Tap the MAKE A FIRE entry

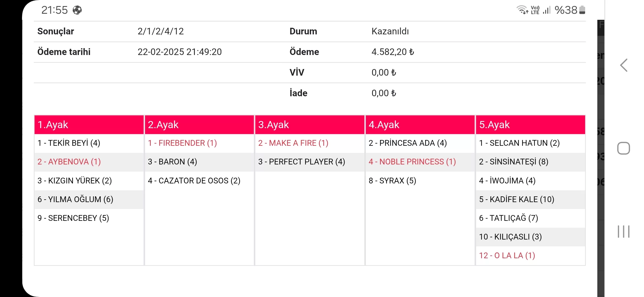293,143
